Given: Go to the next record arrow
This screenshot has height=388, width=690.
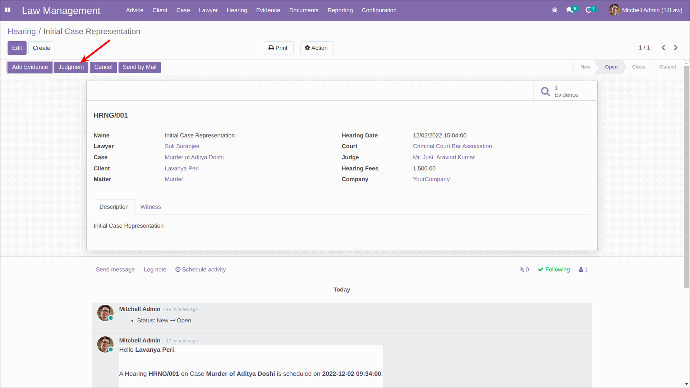Looking at the screenshot, I should tap(675, 48).
